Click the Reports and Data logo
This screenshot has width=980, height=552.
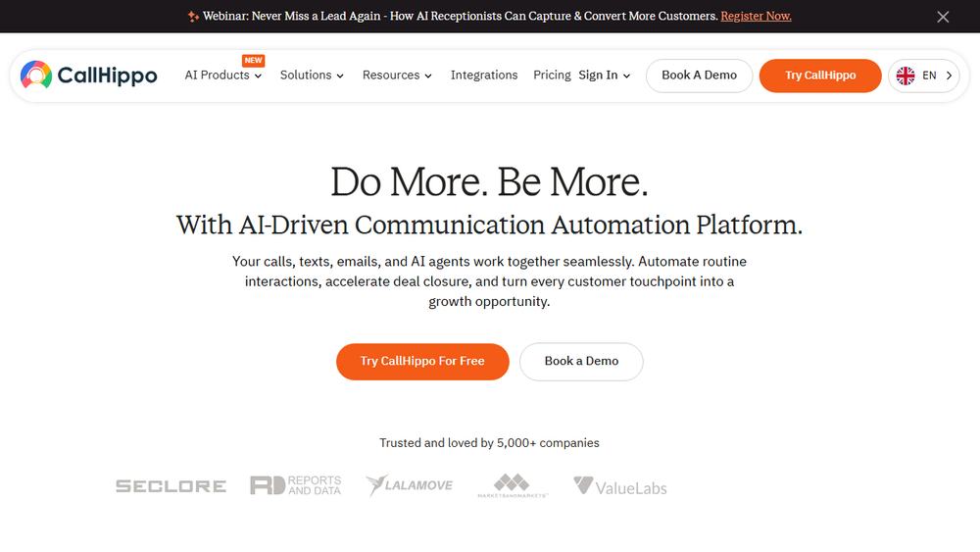(296, 485)
